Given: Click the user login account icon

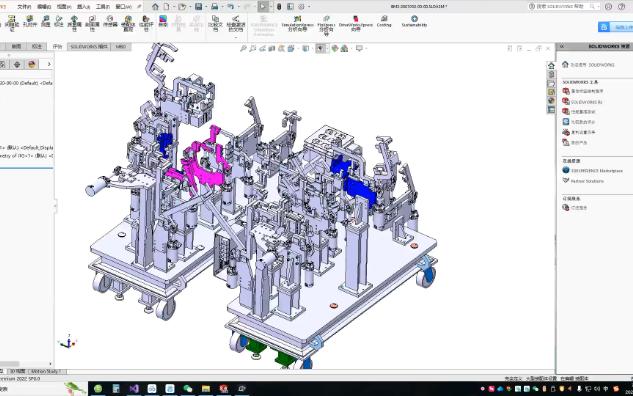Looking at the screenshot, I should (x=608, y=6).
